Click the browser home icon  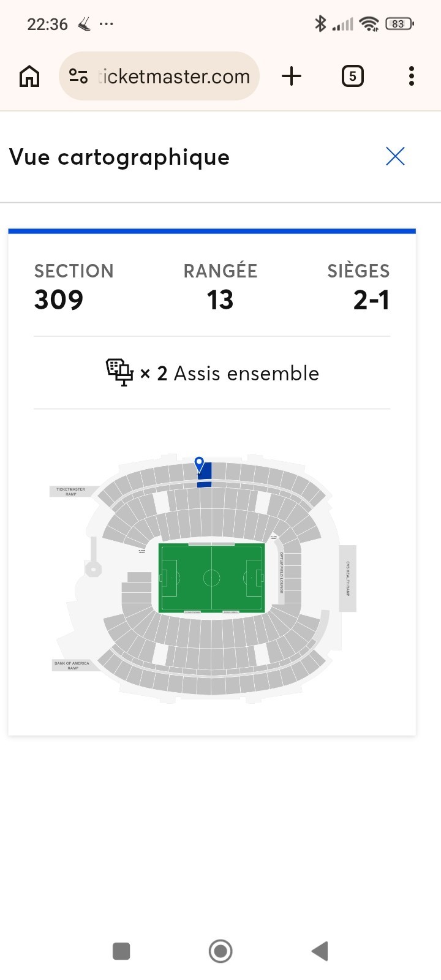click(x=28, y=75)
